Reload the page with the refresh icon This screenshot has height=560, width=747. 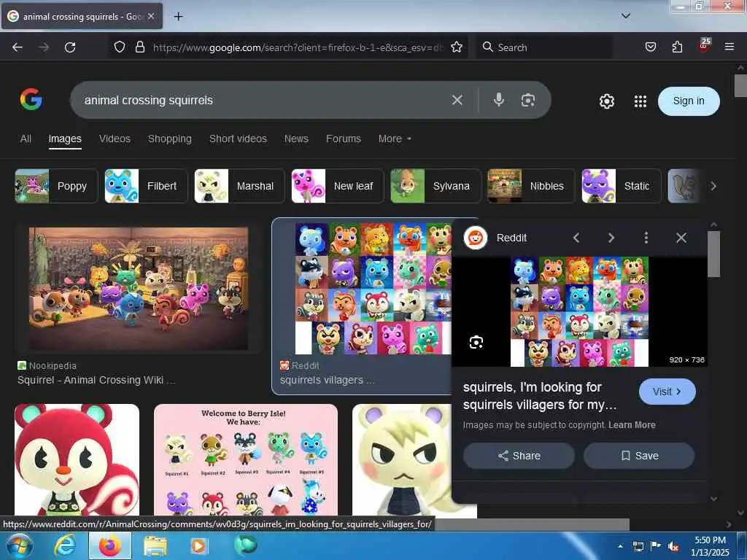click(70, 47)
